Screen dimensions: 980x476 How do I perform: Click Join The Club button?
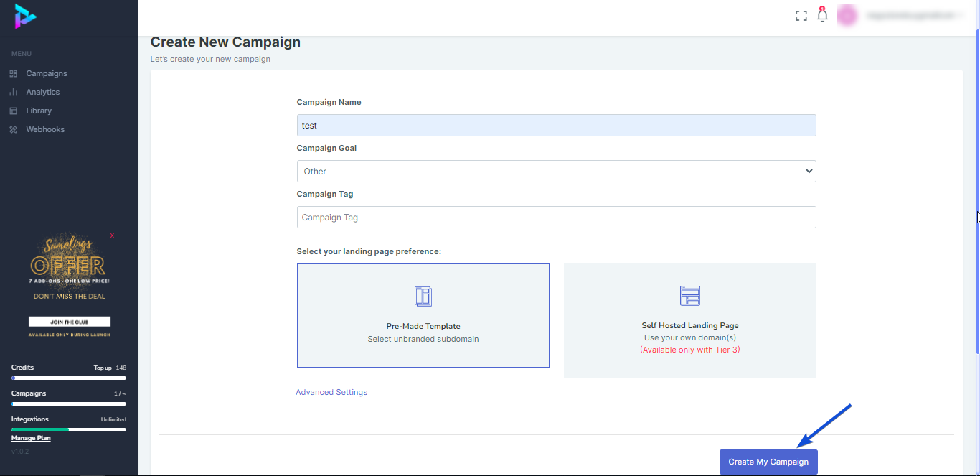pos(70,322)
